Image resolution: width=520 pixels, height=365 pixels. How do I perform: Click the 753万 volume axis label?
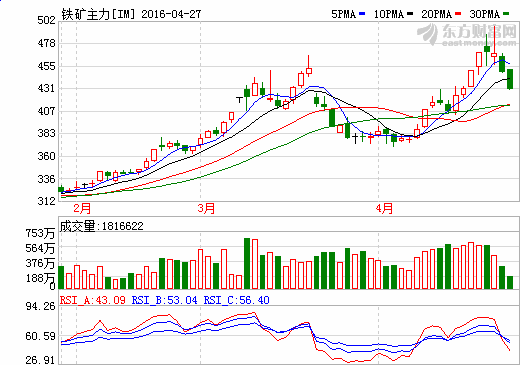pos(40,233)
